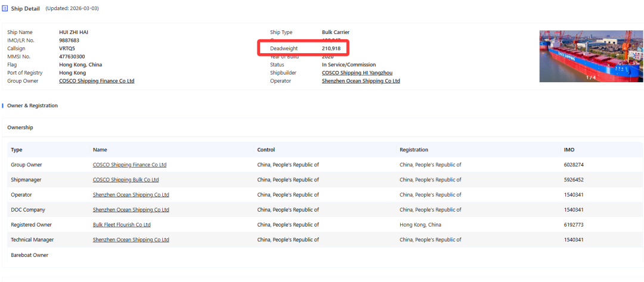This screenshot has width=644, height=282.
Task: Click the Type column header
Action: coord(16,150)
